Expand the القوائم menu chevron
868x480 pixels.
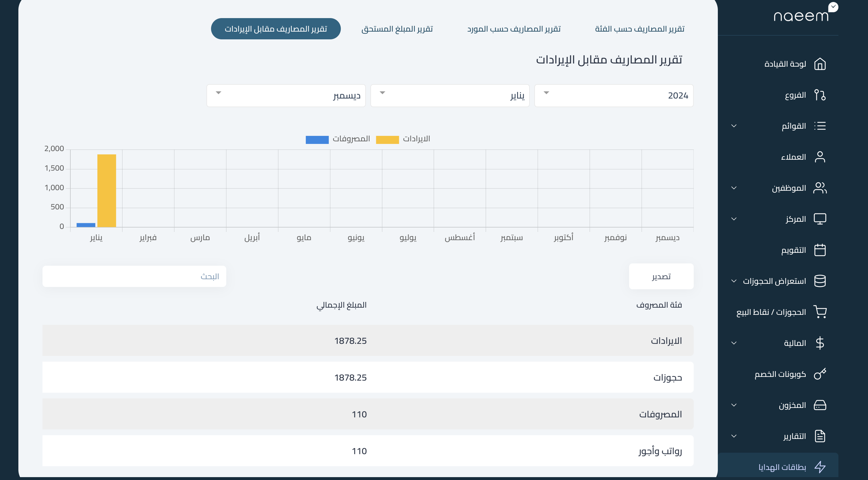(734, 126)
